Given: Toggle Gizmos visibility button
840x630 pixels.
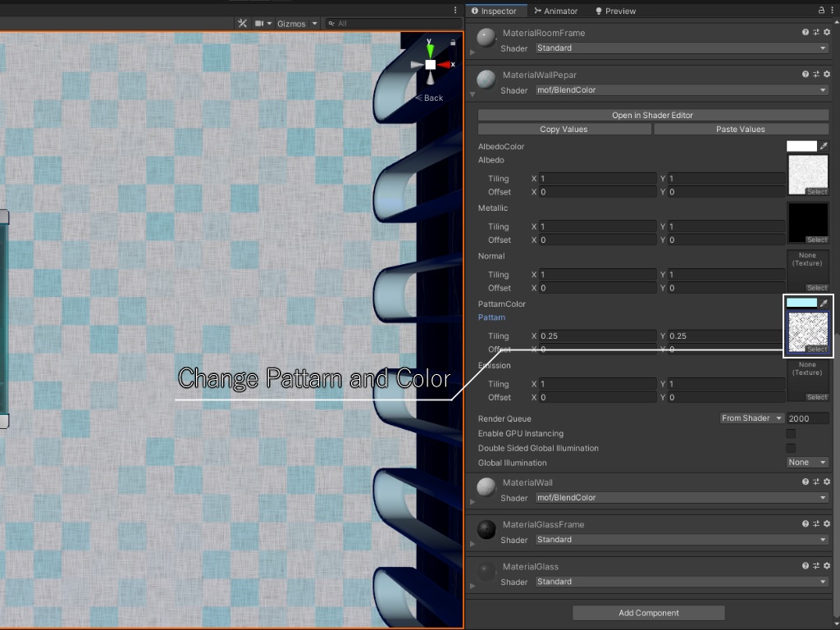Looking at the screenshot, I should click(291, 24).
